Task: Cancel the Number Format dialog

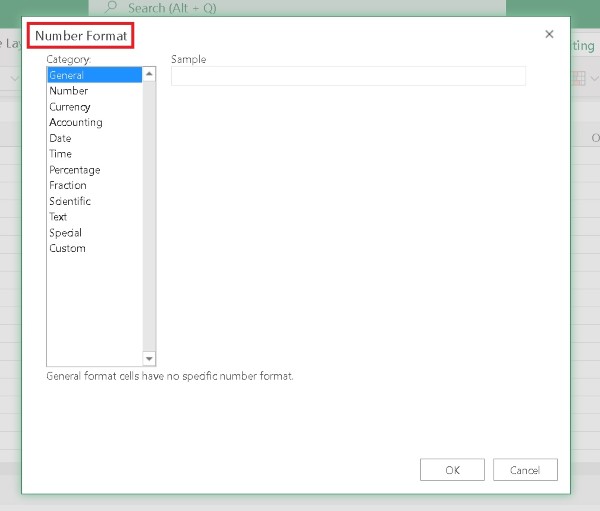Action: (x=524, y=470)
